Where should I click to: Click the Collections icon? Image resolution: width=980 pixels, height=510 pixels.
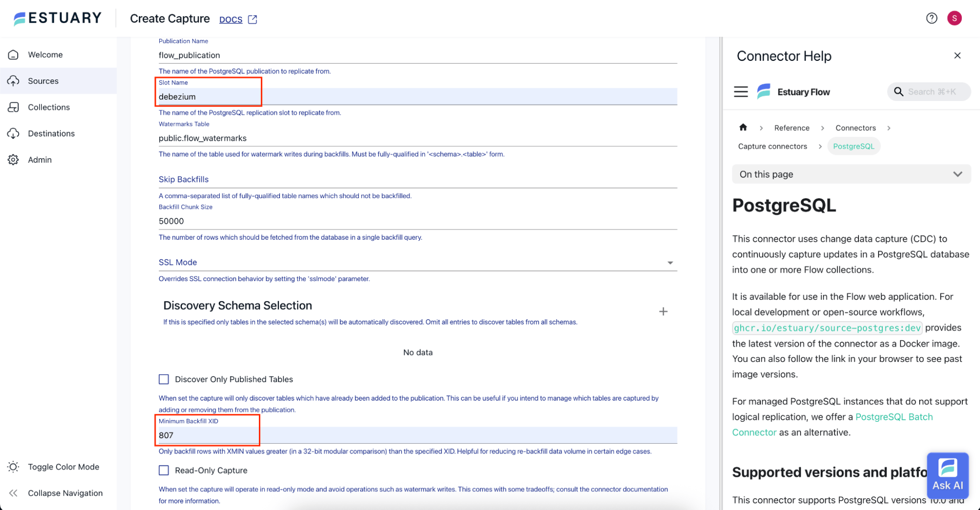pos(13,107)
